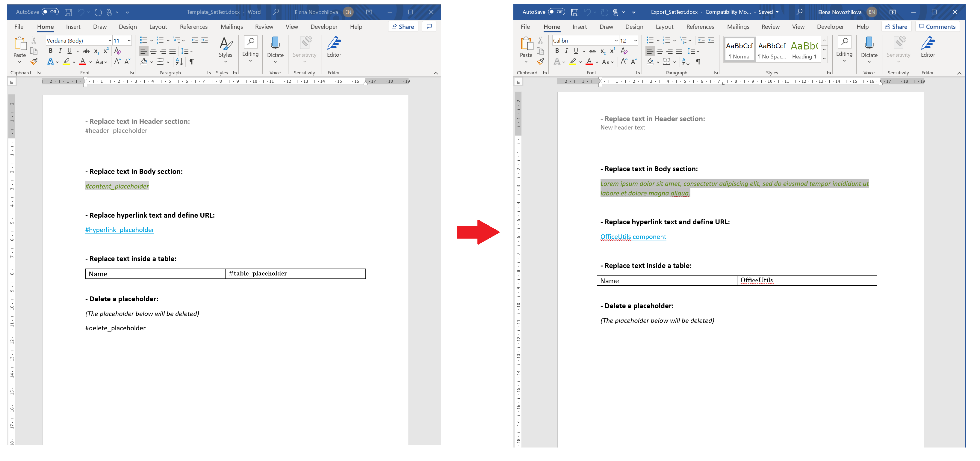The image size is (980, 461).
Task: Toggle Align Left in left window
Action: 143,51
